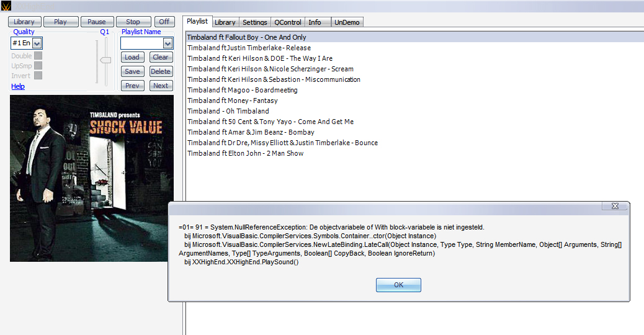Open the Help link
Viewport: 644px width, 335px height.
pyautogui.click(x=17, y=86)
